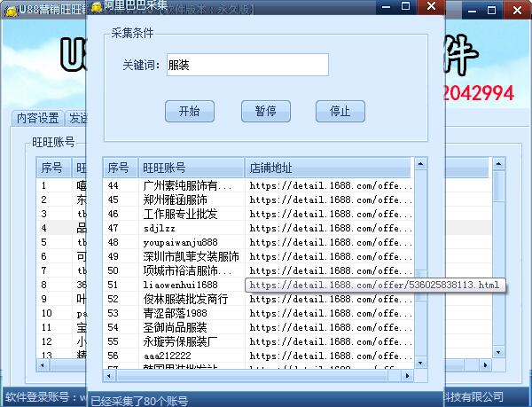Click background window's horizontal scrollbar right arrow
Image resolution: width=532 pixels, height=407 pixels.
485,365
